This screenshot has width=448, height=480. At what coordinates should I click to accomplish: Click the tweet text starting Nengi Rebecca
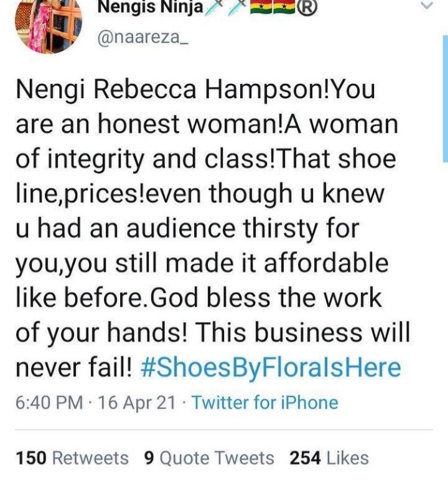point(213,228)
